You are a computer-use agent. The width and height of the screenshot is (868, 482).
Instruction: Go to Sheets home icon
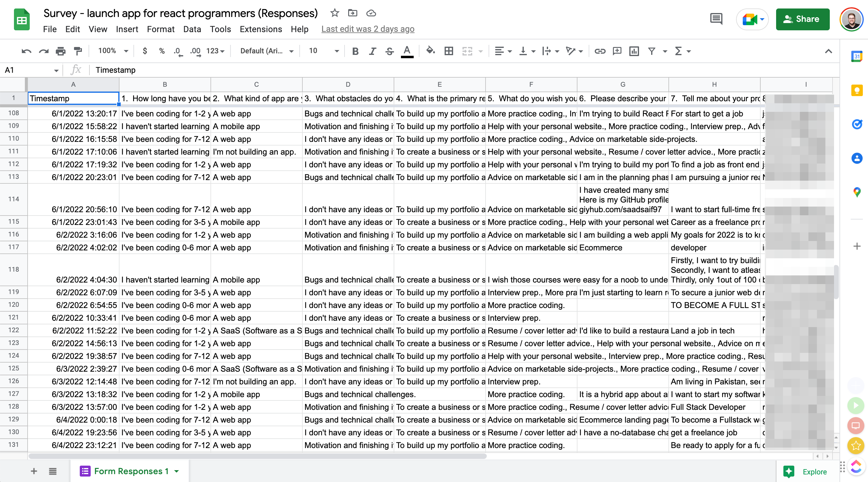pyautogui.click(x=22, y=19)
